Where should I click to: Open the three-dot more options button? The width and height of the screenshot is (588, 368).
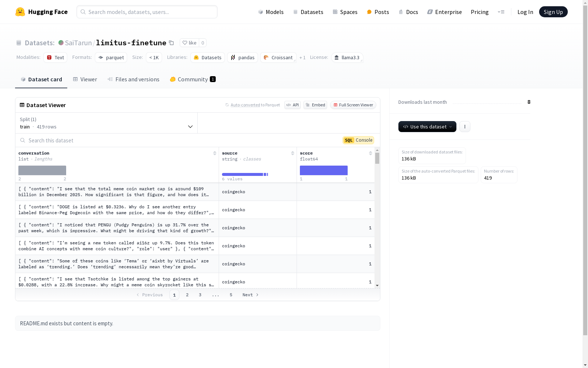coord(465,127)
